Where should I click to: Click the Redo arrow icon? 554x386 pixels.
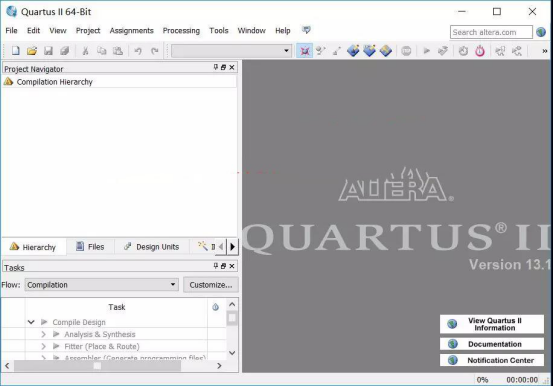[154, 51]
